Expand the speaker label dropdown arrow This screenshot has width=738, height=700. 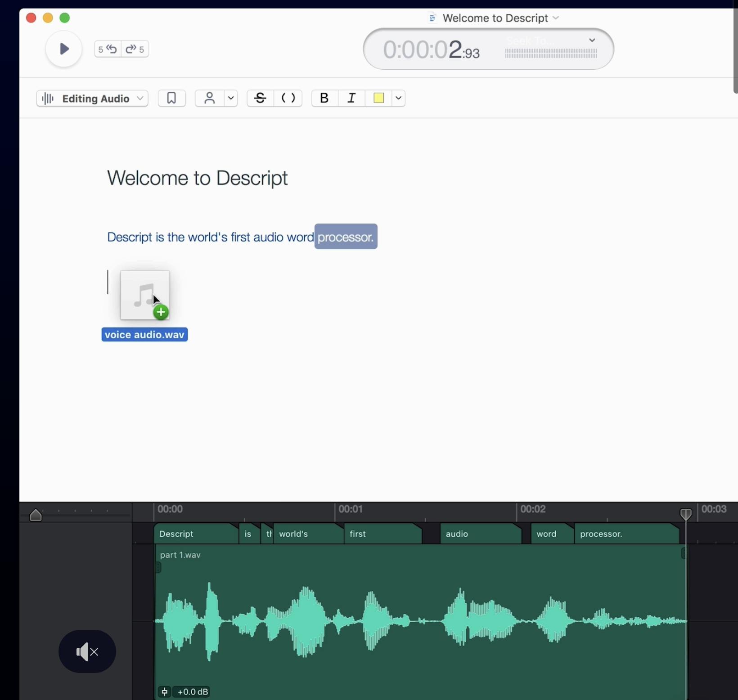coord(231,98)
